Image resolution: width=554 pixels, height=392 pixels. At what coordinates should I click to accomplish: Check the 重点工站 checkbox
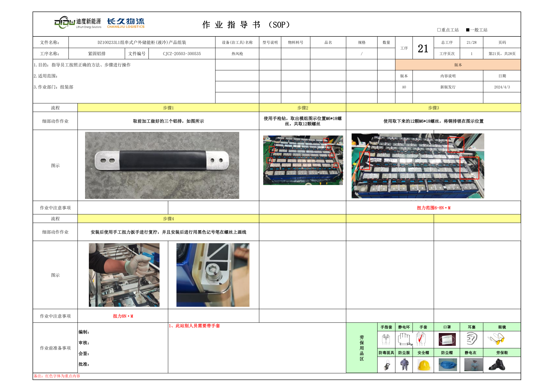coord(439,30)
